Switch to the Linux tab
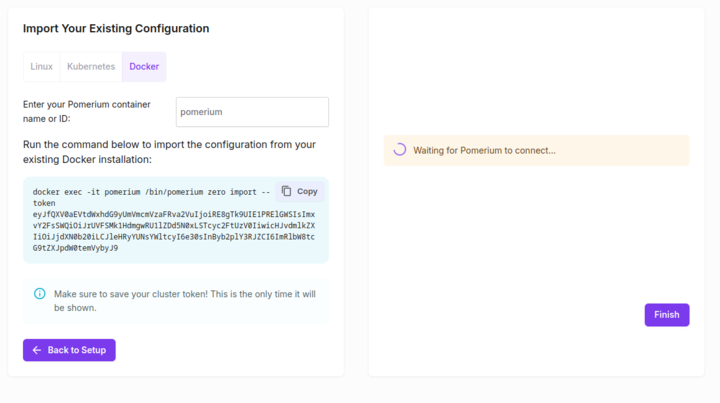Viewport: 720px width, 403px height. [x=41, y=67]
